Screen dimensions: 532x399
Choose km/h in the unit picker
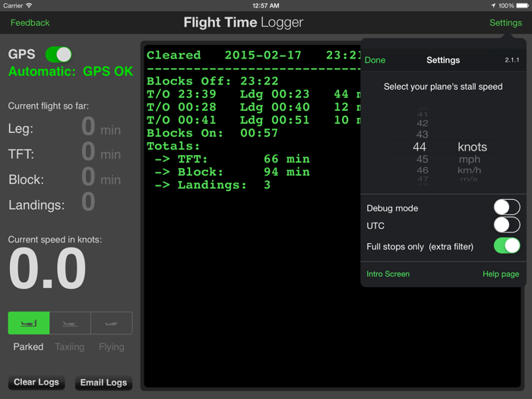click(x=469, y=170)
